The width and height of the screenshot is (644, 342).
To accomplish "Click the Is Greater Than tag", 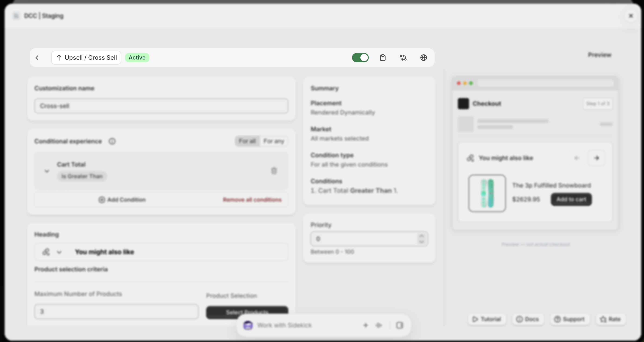I will coord(82,176).
